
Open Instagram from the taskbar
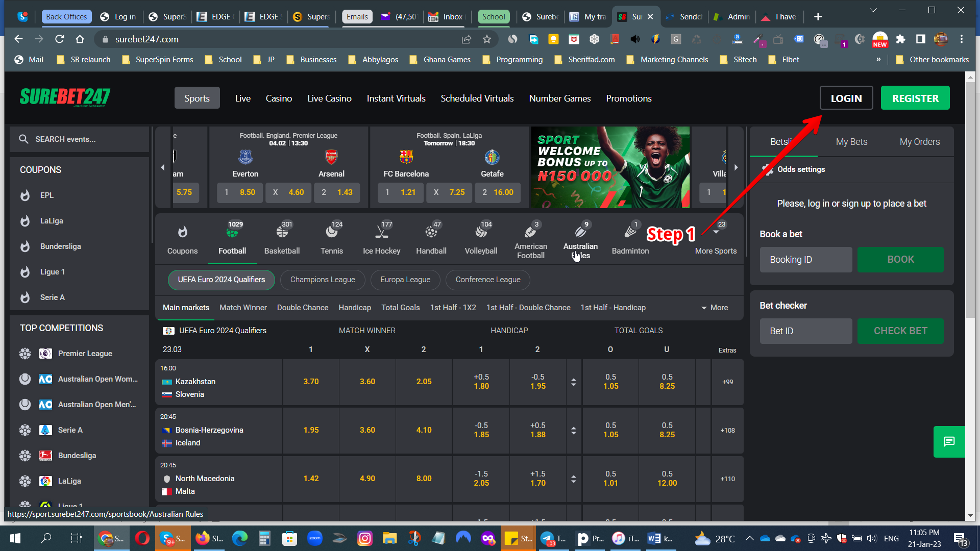coord(364,538)
